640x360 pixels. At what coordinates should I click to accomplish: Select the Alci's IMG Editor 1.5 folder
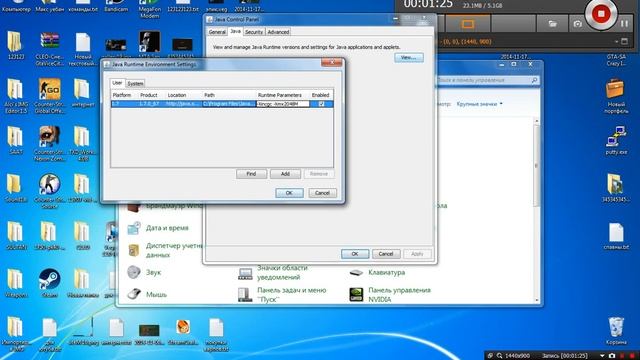(16, 96)
